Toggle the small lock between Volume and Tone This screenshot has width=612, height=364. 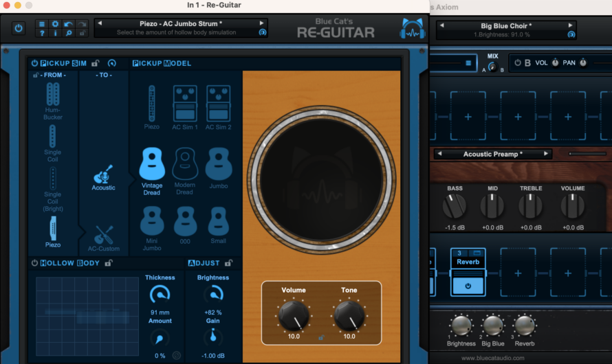click(x=321, y=337)
